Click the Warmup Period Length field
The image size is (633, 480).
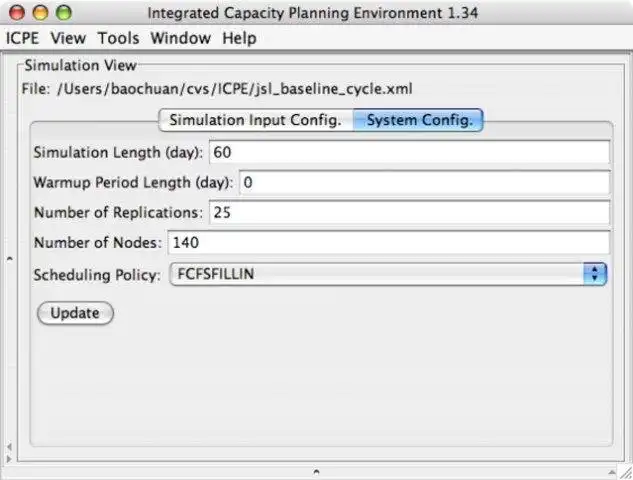[423, 183]
